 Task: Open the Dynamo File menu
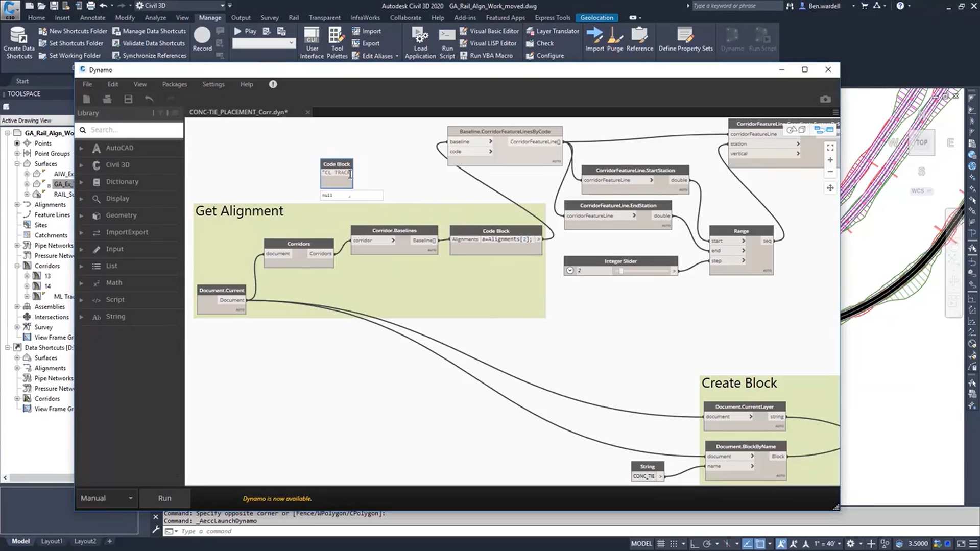coord(87,84)
